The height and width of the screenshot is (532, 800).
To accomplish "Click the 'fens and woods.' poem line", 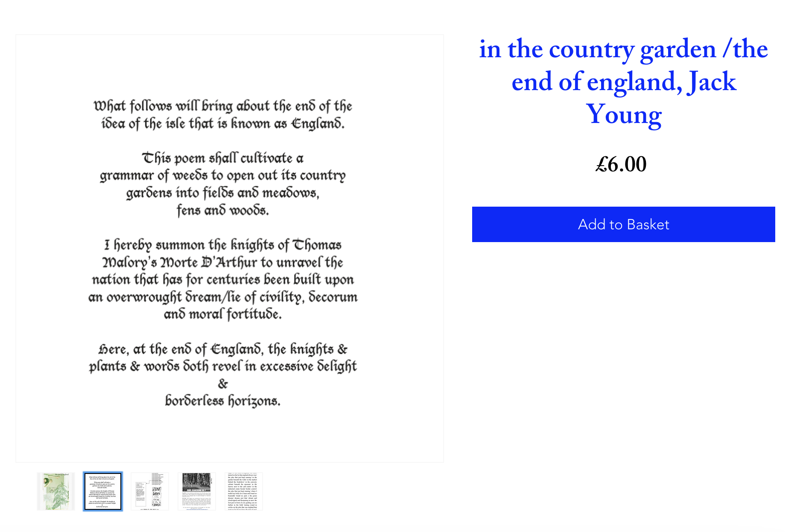I will [x=223, y=210].
